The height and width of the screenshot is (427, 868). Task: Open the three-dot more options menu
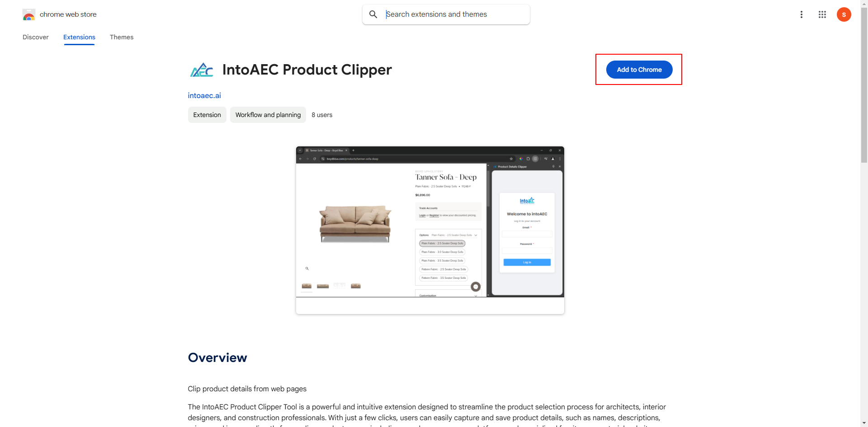(802, 14)
